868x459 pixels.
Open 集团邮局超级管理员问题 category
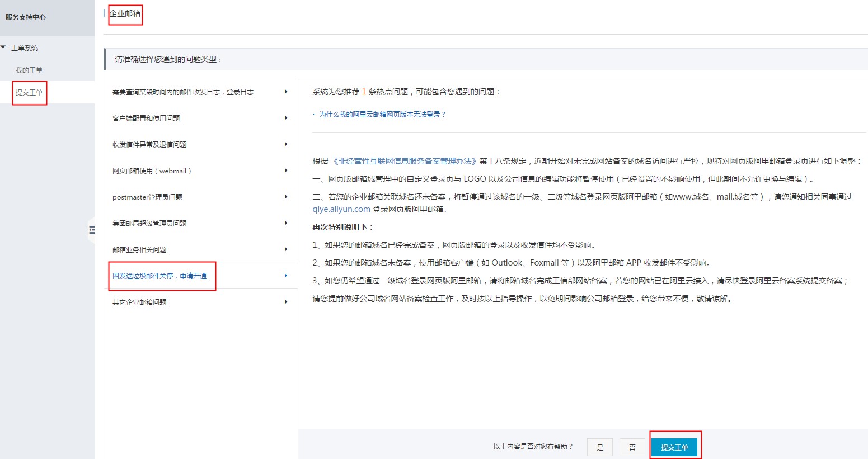tap(149, 223)
